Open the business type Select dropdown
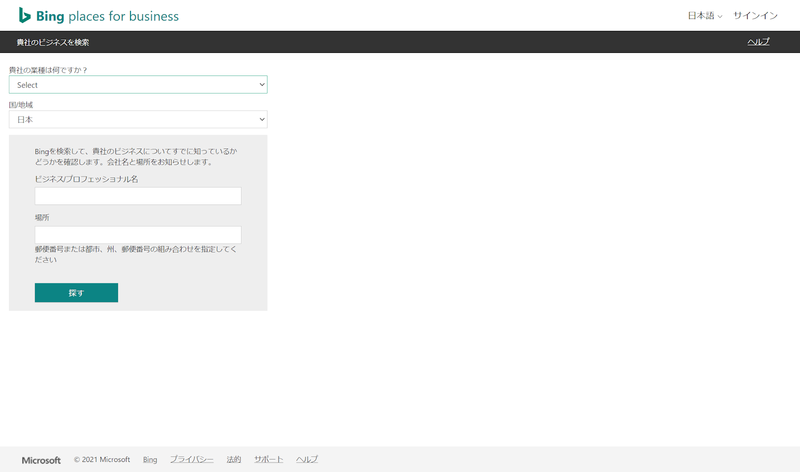This screenshot has height=472, width=800. point(138,85)
